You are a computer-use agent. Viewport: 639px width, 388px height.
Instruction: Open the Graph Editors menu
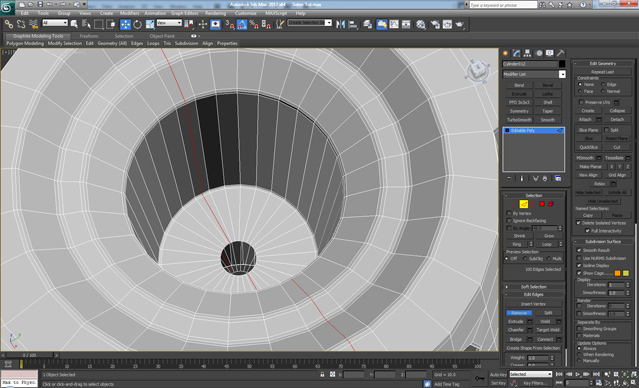tap(184, 13)
